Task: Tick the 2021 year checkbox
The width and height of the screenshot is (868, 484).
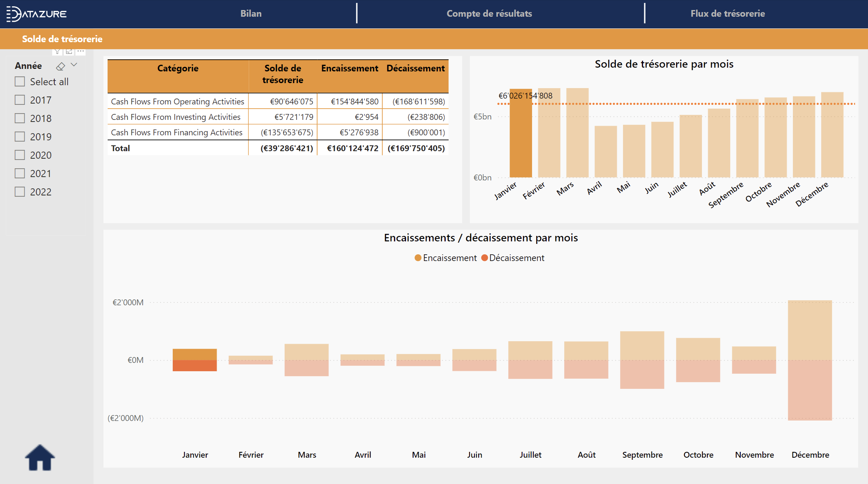Action: 20,173
